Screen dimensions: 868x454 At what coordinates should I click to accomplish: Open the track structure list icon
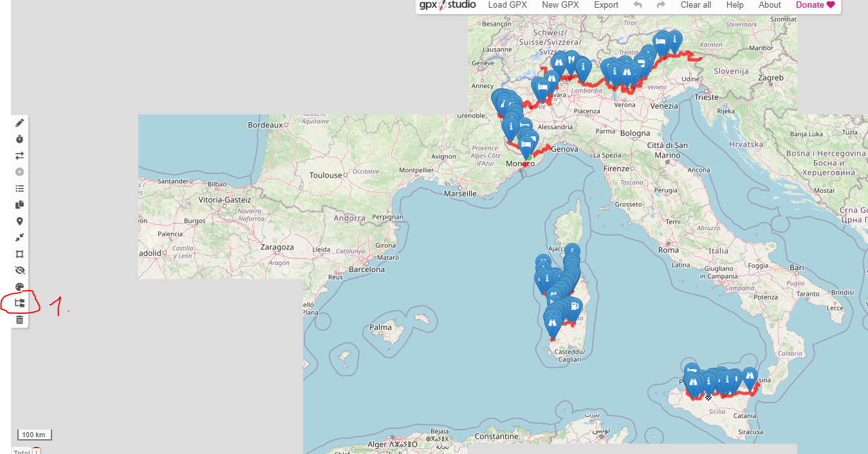19,188
